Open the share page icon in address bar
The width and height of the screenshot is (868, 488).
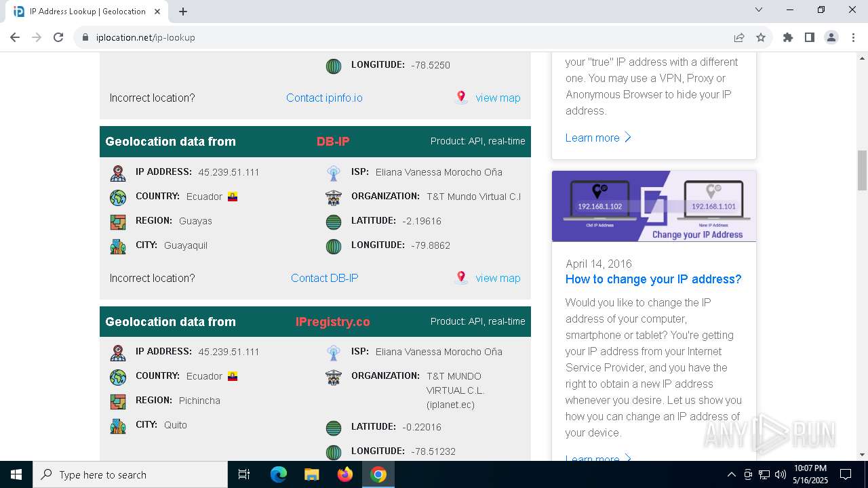(x=739, y=37)
